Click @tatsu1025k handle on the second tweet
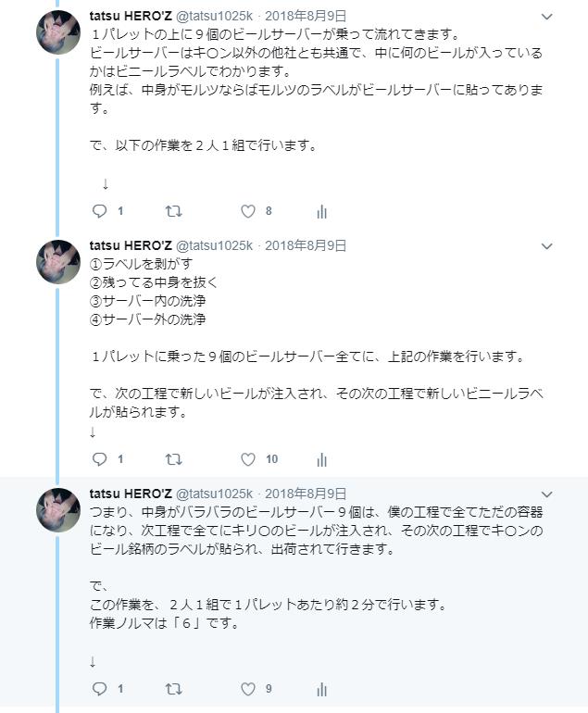This screenshot has height=713, width=588. pos(214,245)
